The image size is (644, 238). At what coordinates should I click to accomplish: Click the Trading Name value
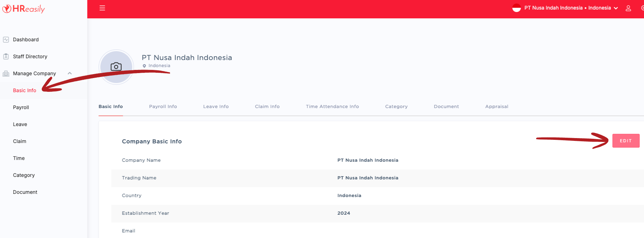pos(368,178)
